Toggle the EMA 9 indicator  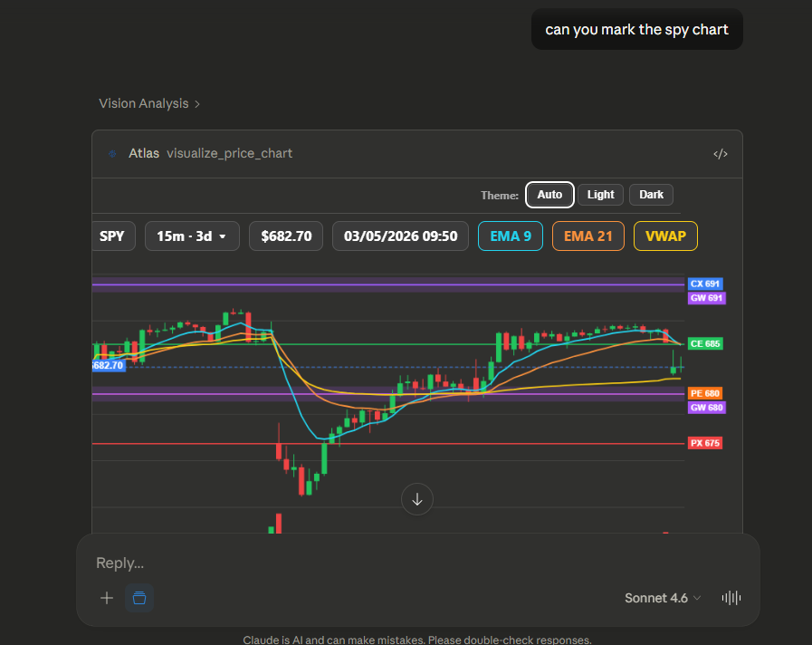pos(510,236)
